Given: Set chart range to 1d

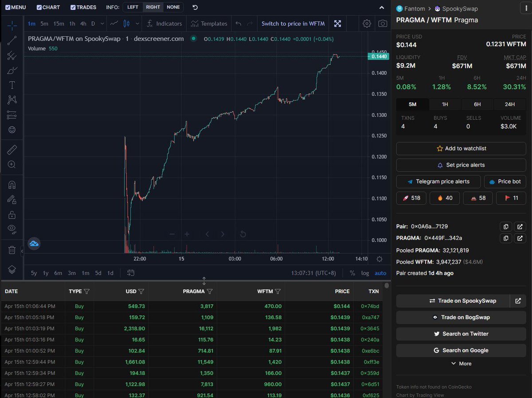Looking at the screenshot, I should click(x=110, y=273).
